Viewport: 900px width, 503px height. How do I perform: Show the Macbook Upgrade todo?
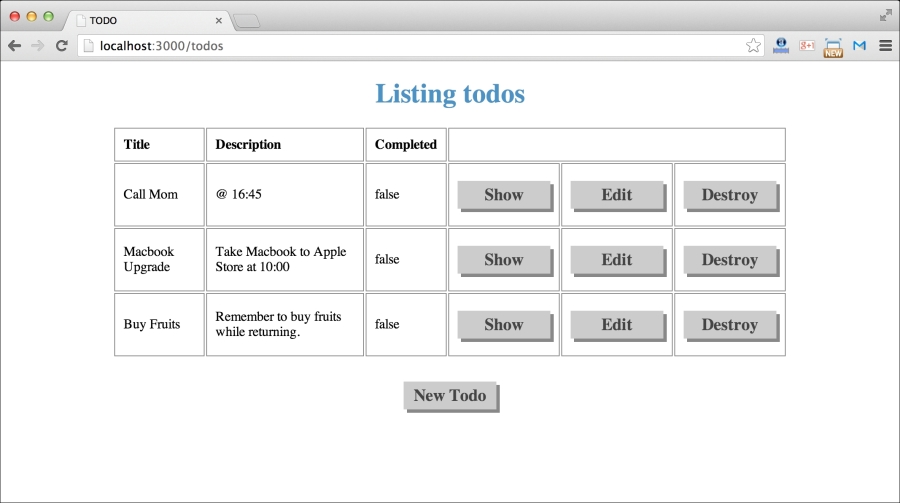(x=503, y=260)
